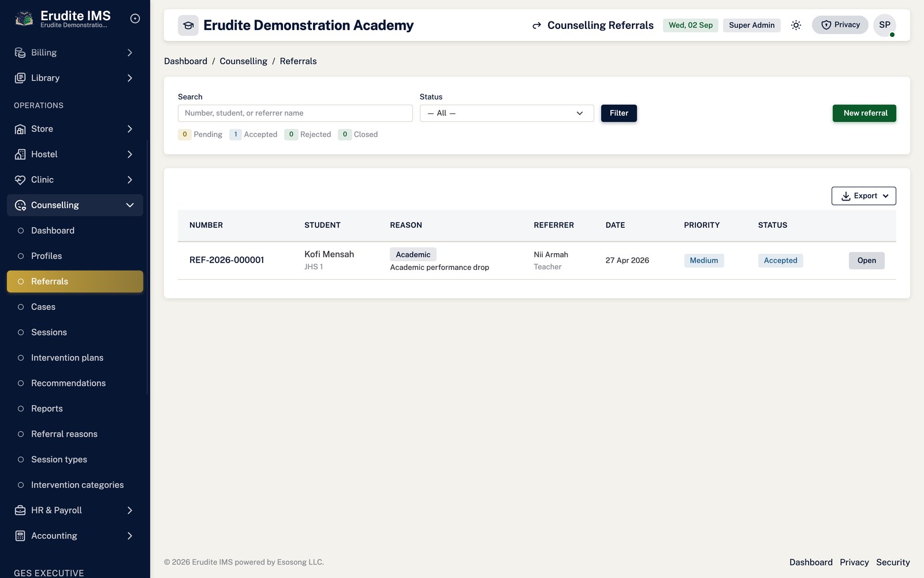Open the Status filter dropdown

[506, 113]
